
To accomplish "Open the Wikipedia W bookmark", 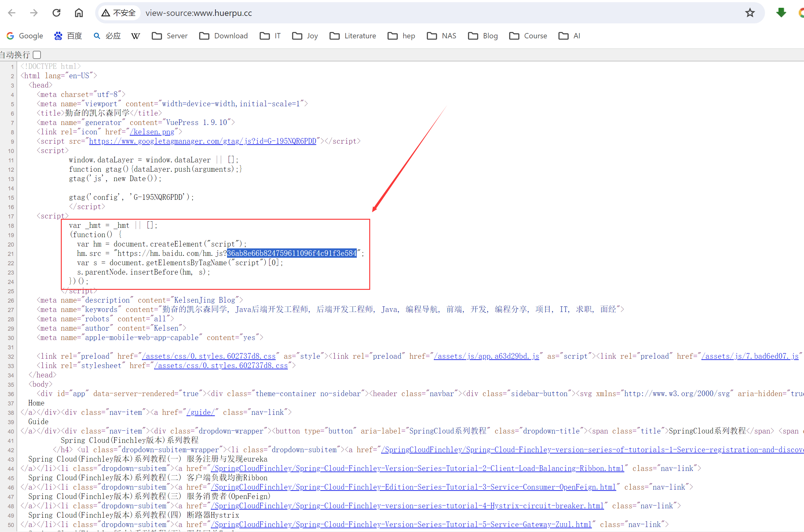I will click(135, 36).
